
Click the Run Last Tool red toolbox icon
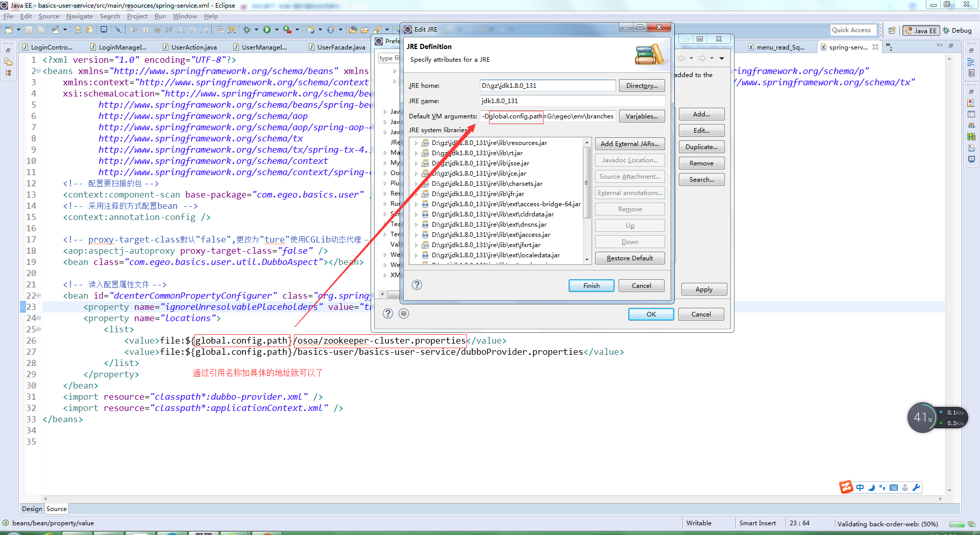click(287, 30)
